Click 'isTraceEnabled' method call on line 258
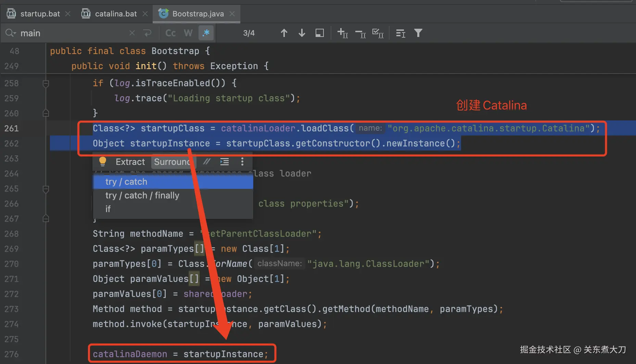Screen dimensions: 636x364 coord(173,83)
